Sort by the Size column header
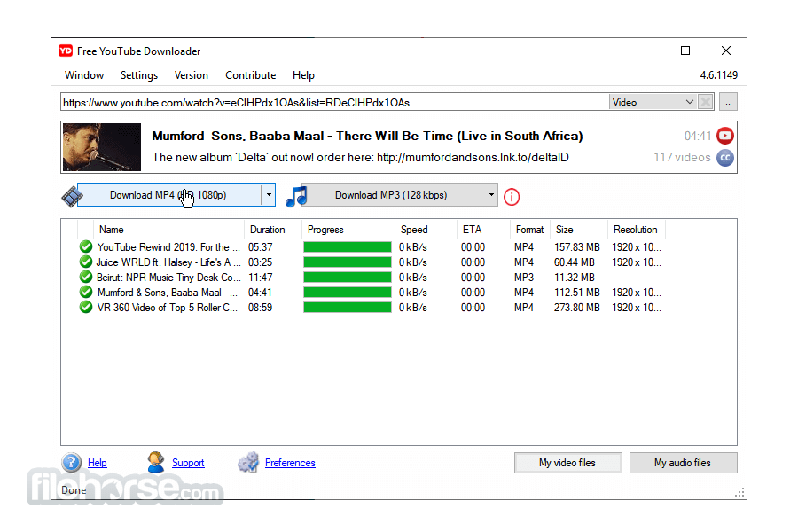 tap(579, 230)
